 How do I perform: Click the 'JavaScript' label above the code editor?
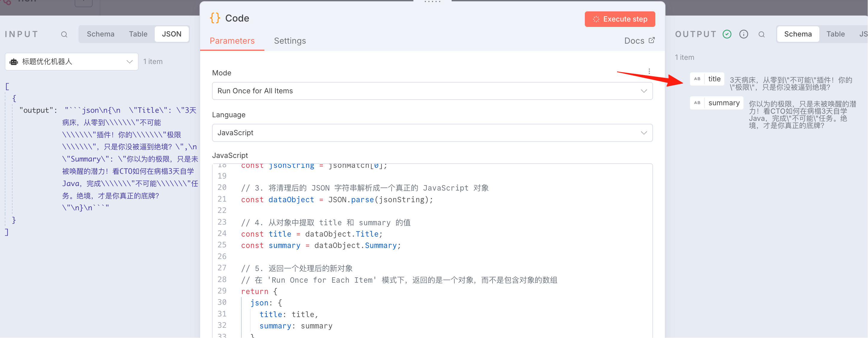click(230, 156)
